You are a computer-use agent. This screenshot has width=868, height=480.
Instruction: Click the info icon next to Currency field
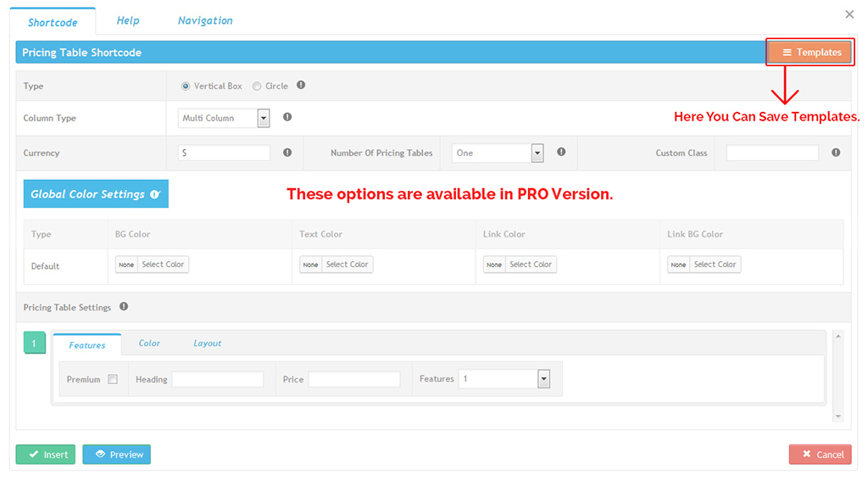coord(287,153)
